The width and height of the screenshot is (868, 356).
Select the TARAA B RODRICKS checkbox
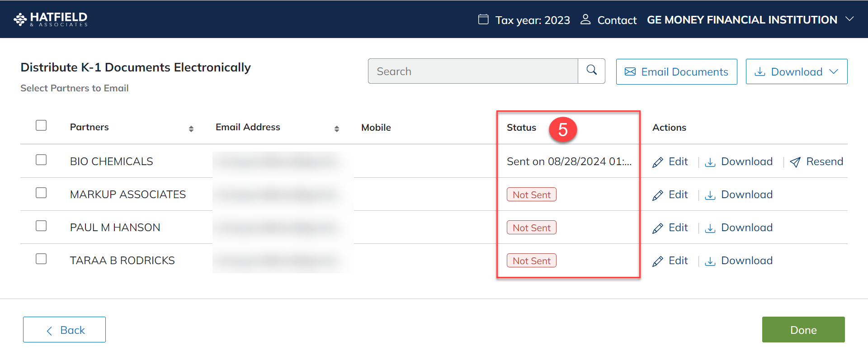click(x=41, y=259)
